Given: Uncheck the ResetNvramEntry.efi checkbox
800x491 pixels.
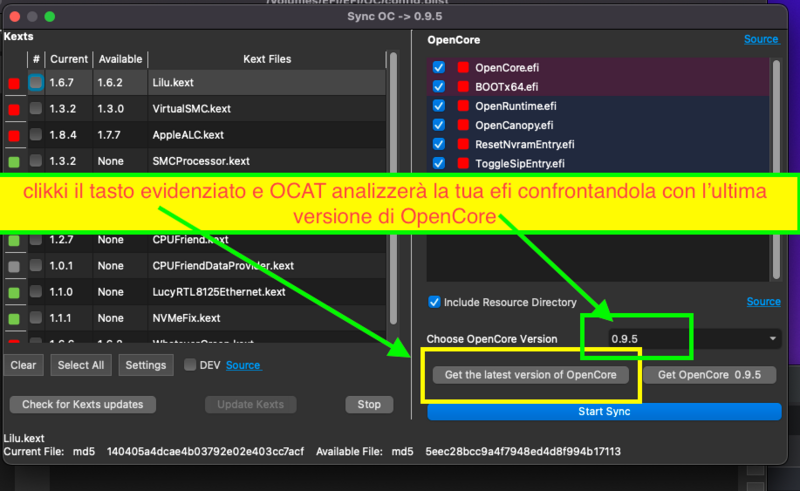Looking at the screenshot, I should point(439,144).
